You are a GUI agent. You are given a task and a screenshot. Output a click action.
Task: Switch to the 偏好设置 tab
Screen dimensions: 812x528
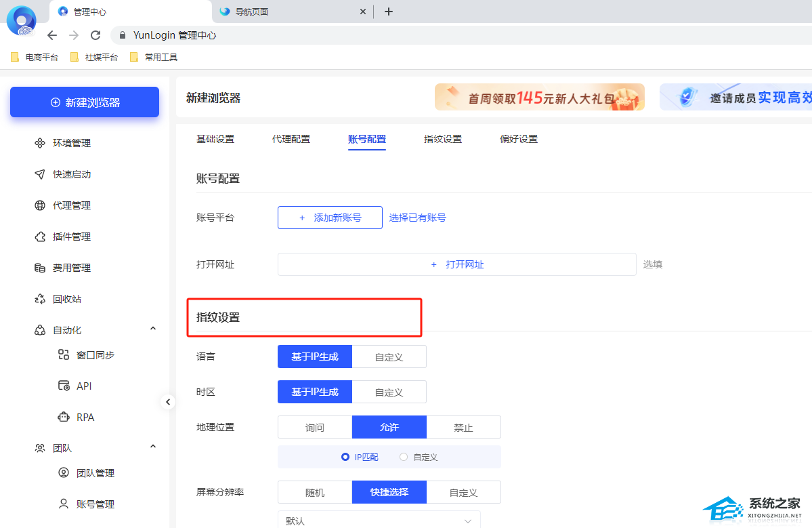tap(519, 139)
